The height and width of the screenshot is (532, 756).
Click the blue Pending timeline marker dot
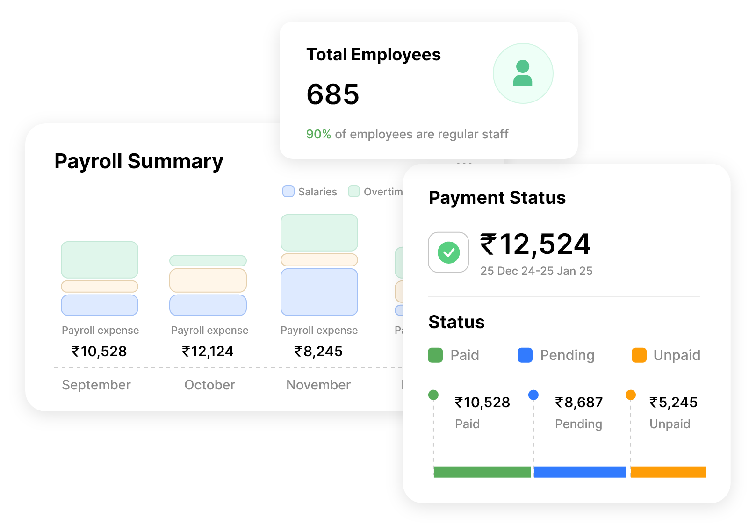[x=533, y=395]
